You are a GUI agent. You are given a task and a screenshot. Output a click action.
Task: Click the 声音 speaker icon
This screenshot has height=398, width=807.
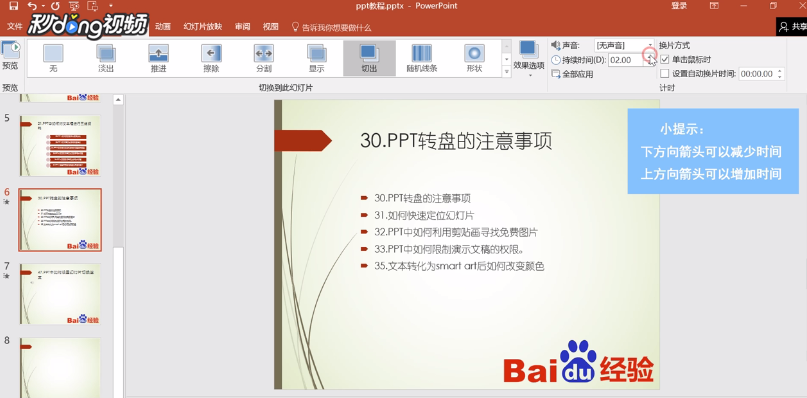coord(555,45)
